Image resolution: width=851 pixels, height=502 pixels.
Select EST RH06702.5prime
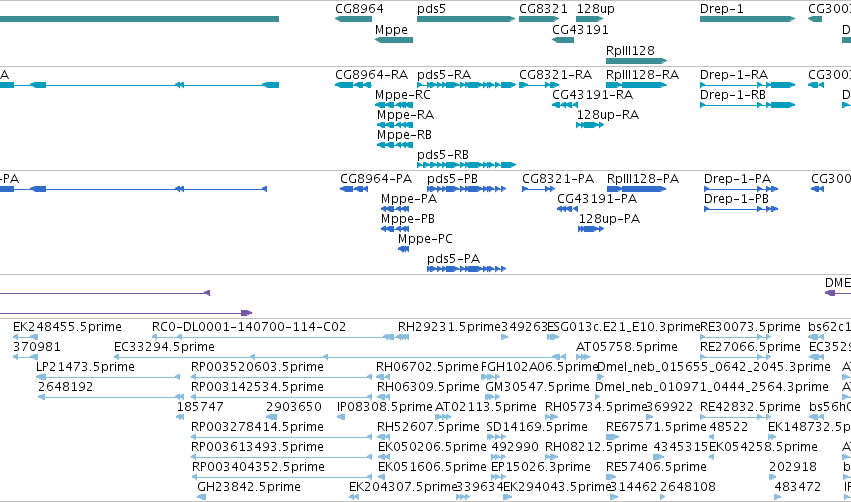[428, 367]
